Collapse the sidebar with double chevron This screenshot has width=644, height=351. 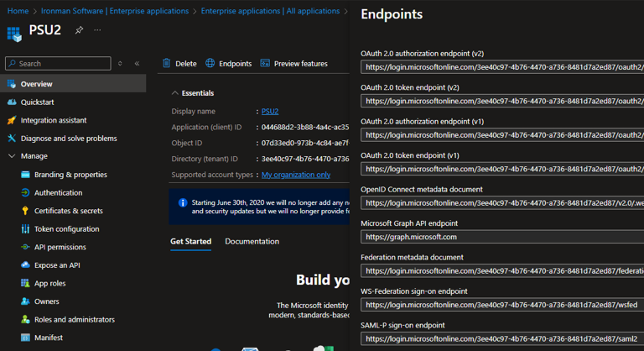pyautogui.click(x=137, y=64)
